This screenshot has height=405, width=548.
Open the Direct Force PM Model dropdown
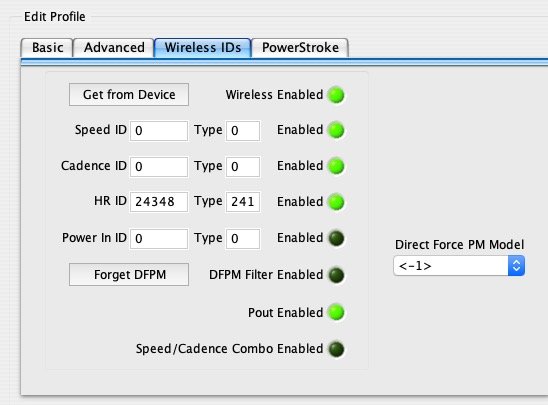(x=459, y=266)
